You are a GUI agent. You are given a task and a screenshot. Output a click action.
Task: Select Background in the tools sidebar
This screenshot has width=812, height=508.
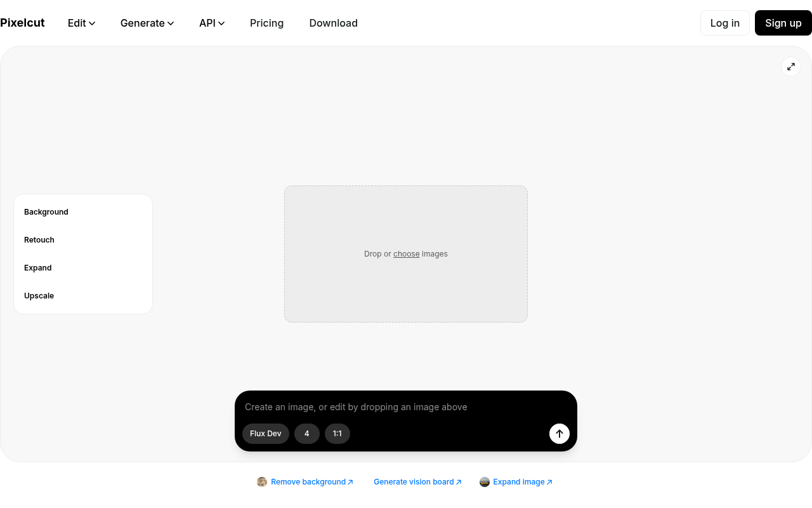(46, 212)
